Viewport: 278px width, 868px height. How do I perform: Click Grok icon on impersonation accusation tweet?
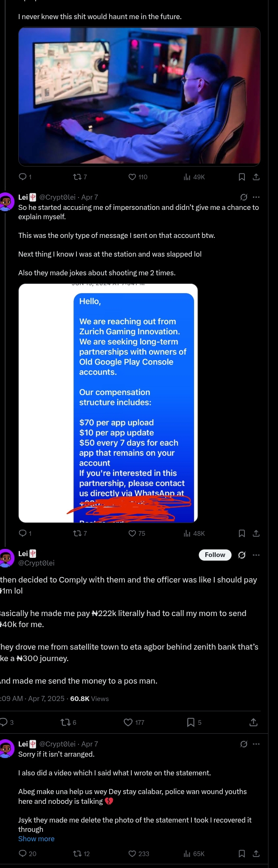(244, 197)
